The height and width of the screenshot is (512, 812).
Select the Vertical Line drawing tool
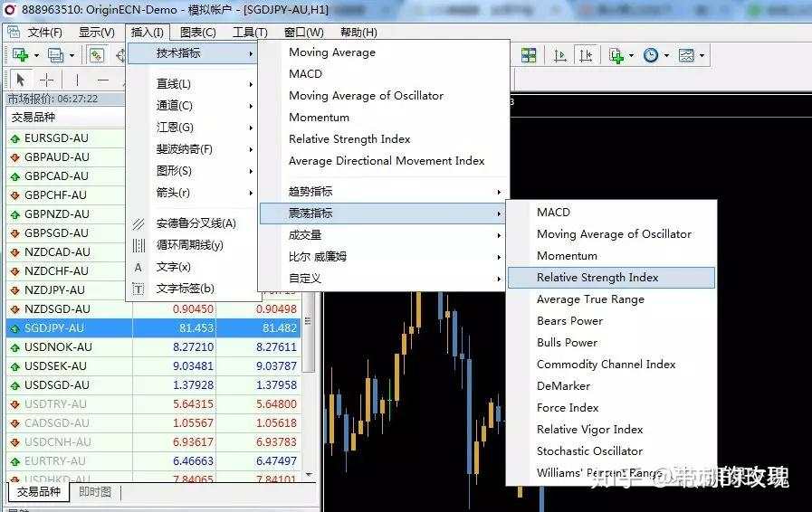[77, 80]
